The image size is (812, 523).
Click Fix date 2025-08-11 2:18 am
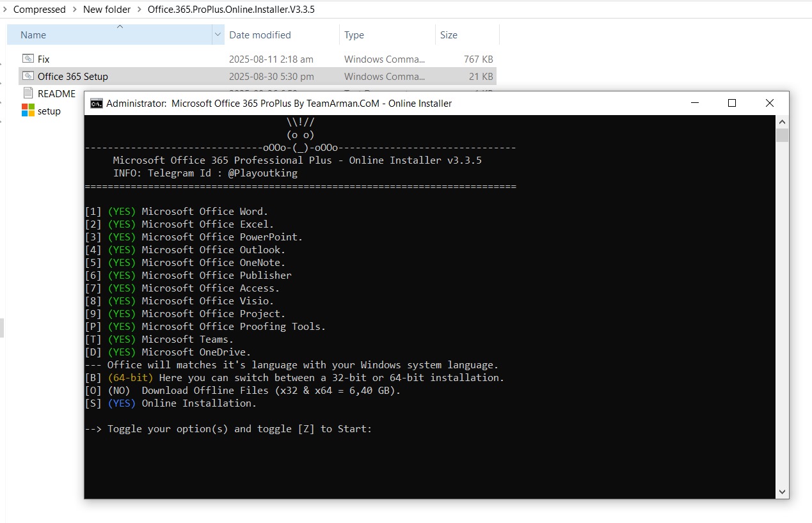(271, 59)
